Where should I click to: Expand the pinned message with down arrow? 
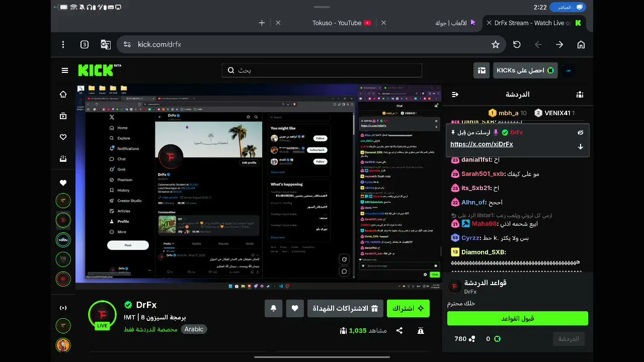(x=580, y=147)
